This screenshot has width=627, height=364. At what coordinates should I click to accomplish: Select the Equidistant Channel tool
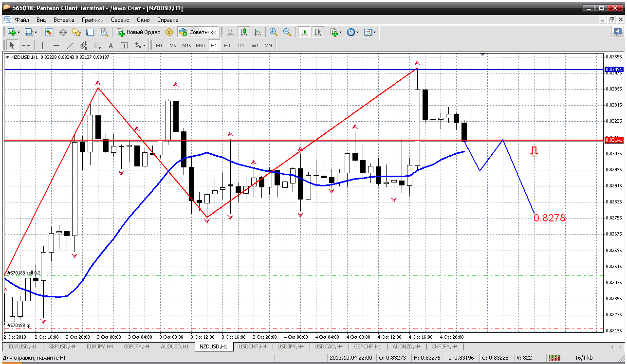(83, 45)
